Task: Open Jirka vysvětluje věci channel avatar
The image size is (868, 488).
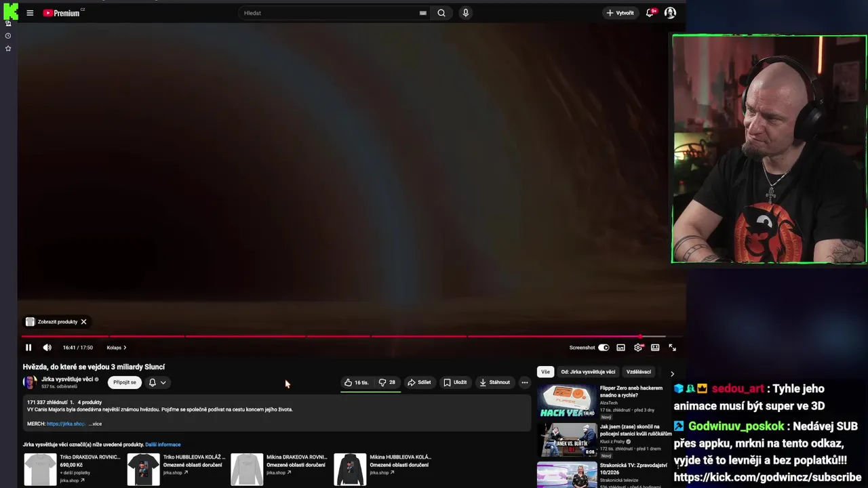Action: click(30, 382)
